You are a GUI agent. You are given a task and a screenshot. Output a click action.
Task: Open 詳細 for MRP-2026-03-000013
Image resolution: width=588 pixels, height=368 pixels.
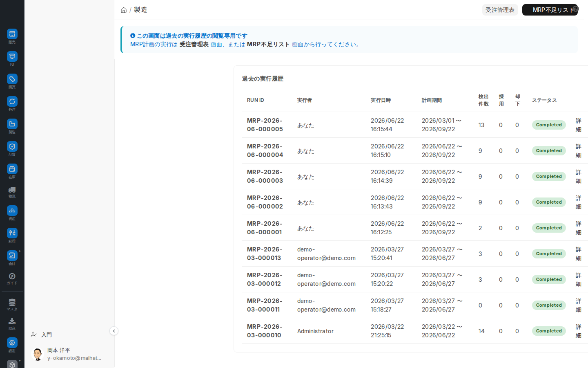click(x=579, y=254)
